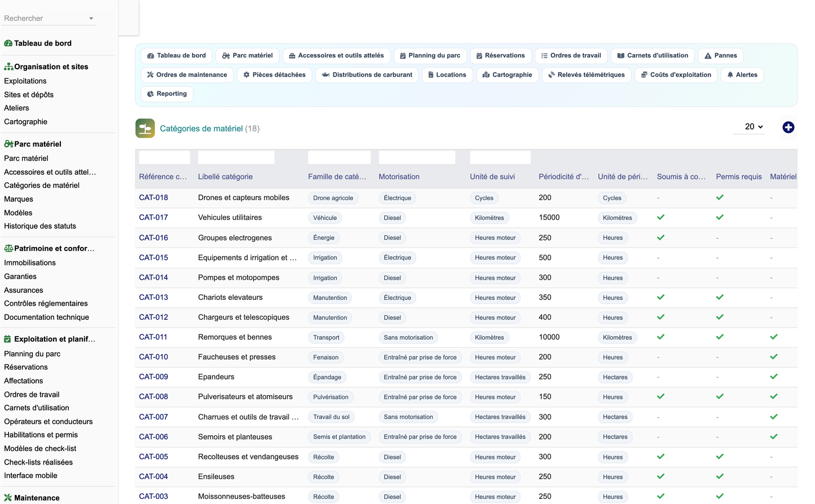
Task: Click the Tableau de bord sidebar icon
Action: 8,43
